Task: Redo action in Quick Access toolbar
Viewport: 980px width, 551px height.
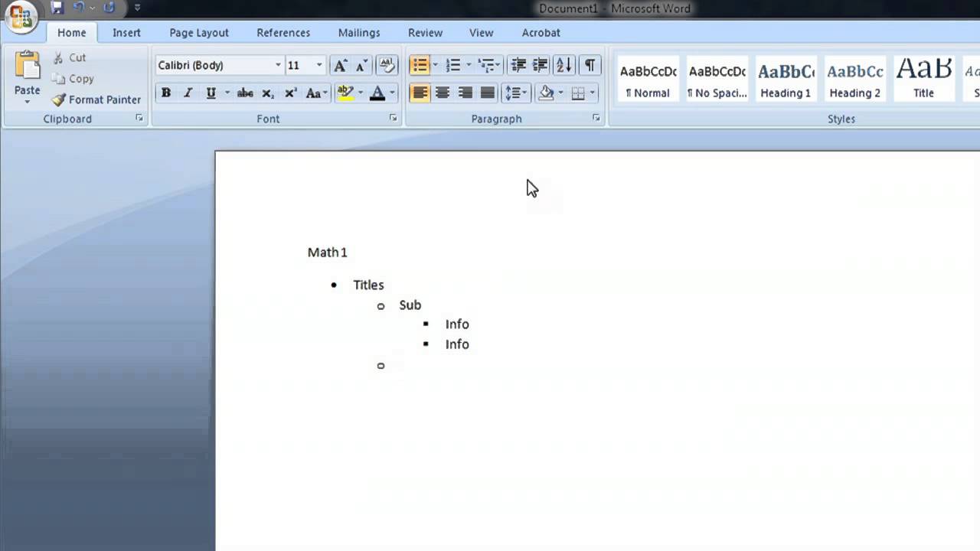Action: (109, 8)
